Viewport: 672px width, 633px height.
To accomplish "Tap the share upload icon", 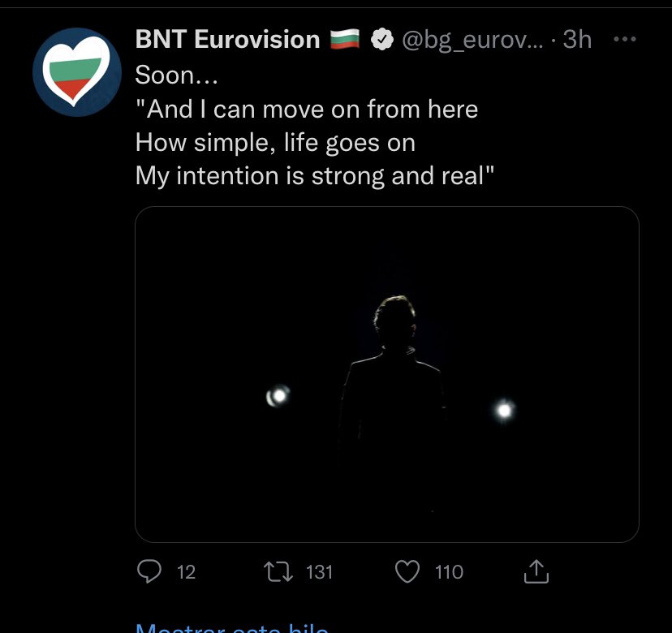I will 536,573.
